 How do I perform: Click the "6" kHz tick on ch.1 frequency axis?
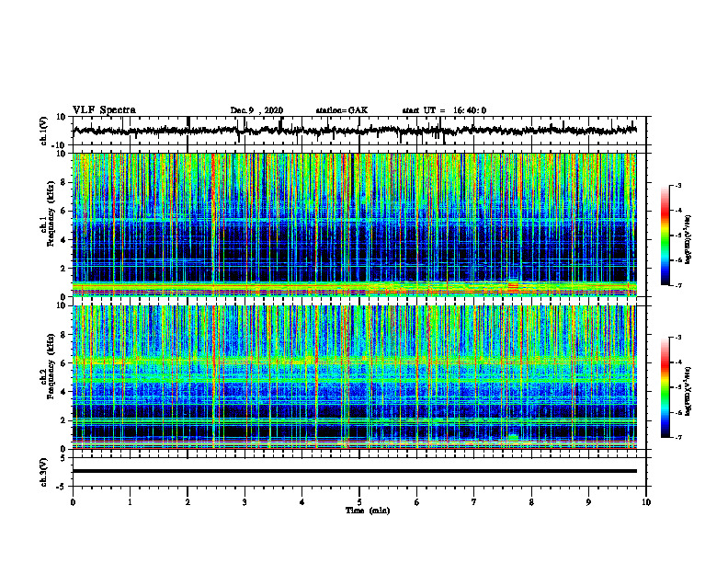point(64,211)
